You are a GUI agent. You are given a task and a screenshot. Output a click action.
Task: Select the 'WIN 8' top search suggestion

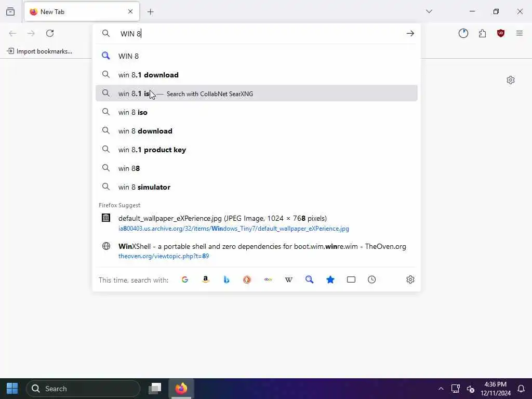tap(257, 56)
